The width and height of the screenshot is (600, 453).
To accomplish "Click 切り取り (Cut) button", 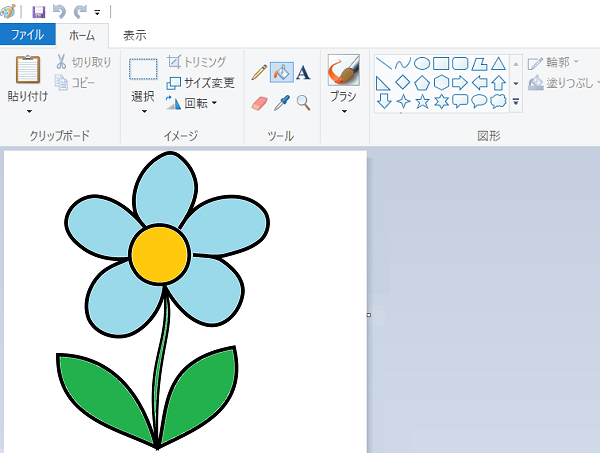I will (x=83, y=62).
